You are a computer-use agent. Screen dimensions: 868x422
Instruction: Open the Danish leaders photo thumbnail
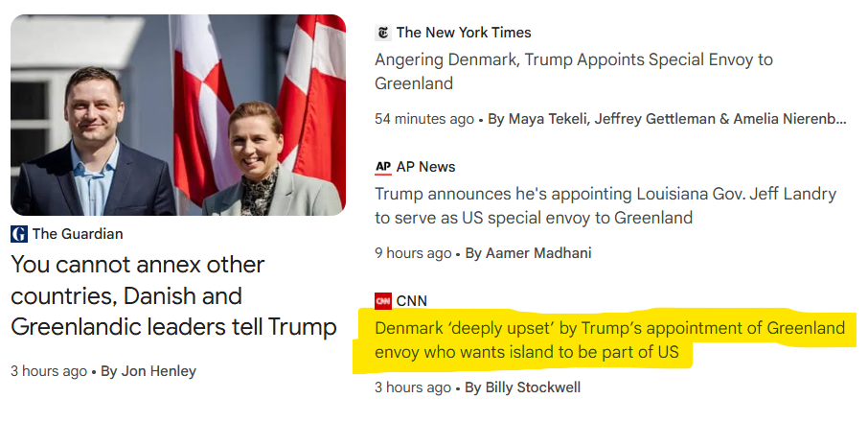[178, 115]
